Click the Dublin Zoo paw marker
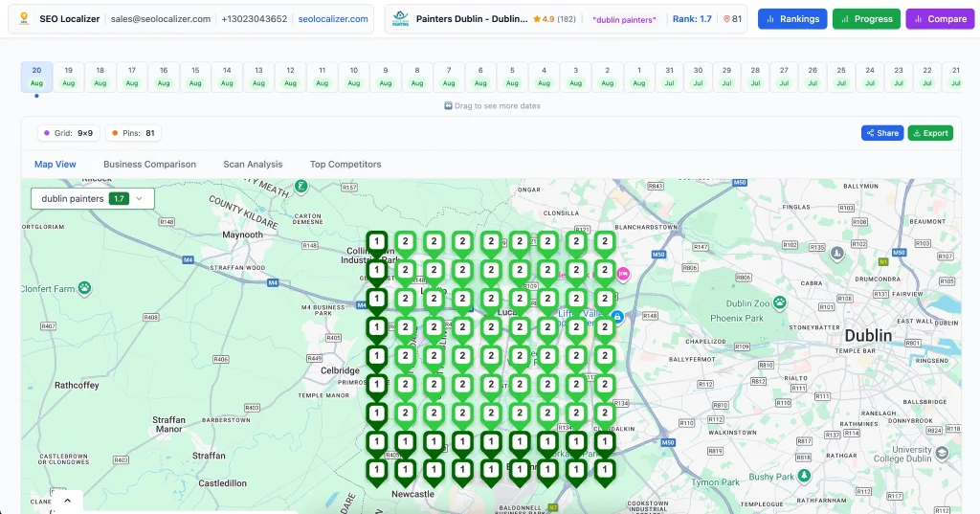Viewport: 980px width, 514px height. coord(779,302)
